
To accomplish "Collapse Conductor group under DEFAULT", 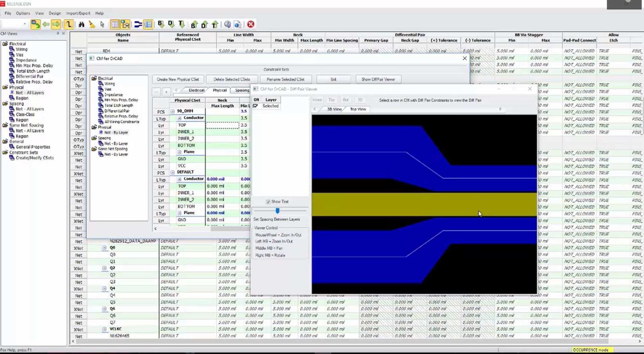I will click(x=179, y=179).
